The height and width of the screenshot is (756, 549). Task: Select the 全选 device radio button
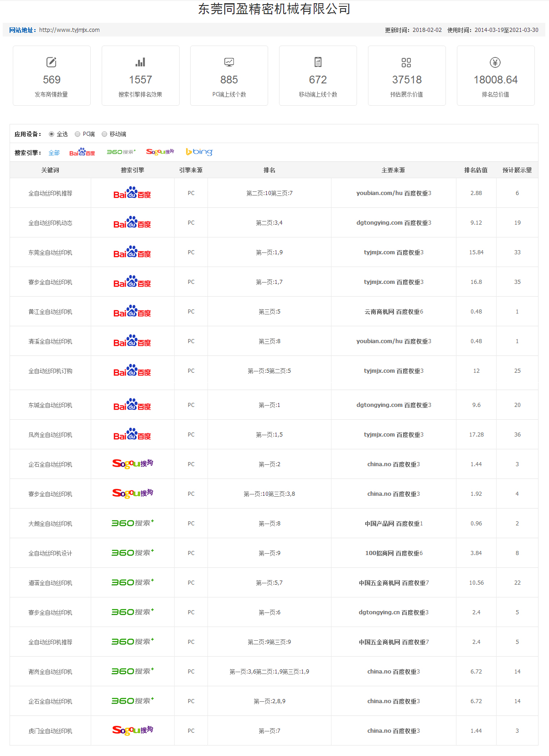(52, 134)
